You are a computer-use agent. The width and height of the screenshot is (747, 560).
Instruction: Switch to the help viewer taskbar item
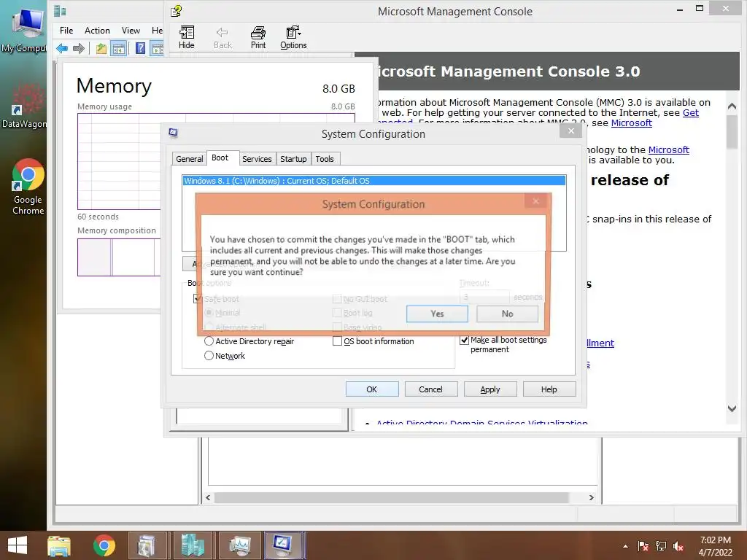[x=147, y=545]
